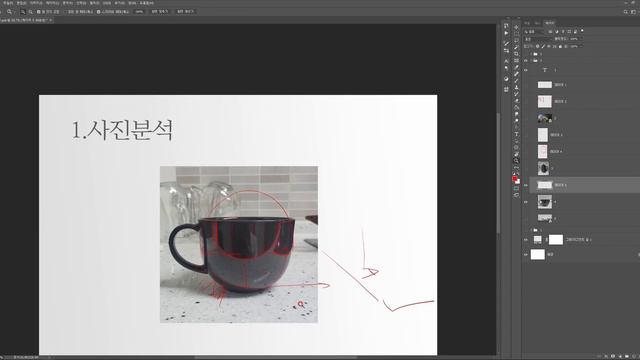Image resolution: width=640 pixels, height=360 pixels.
Task: Select the Gradient tool
Action: click(x=516, y=107)
